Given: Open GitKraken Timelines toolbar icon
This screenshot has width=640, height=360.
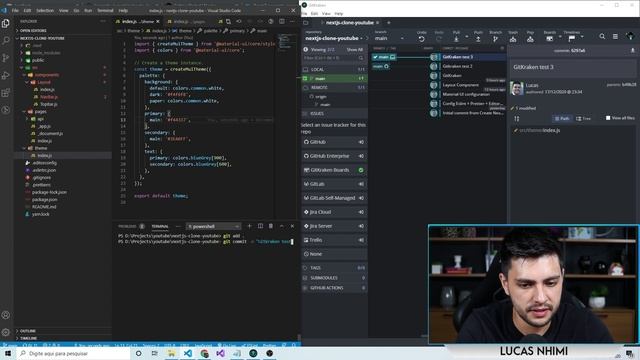Looking at the screenshot, I should pyautogui.click(x=571, y=37).
